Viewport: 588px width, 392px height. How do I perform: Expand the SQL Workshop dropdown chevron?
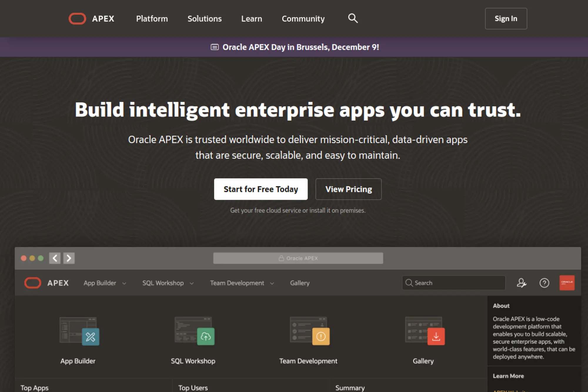(x=191, y=283)
